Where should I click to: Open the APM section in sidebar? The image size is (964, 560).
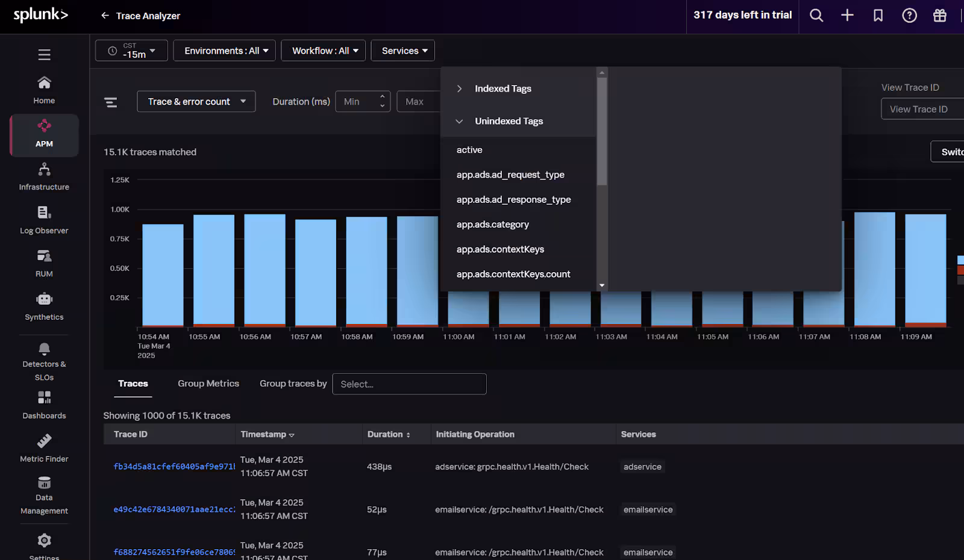[44, 134]
